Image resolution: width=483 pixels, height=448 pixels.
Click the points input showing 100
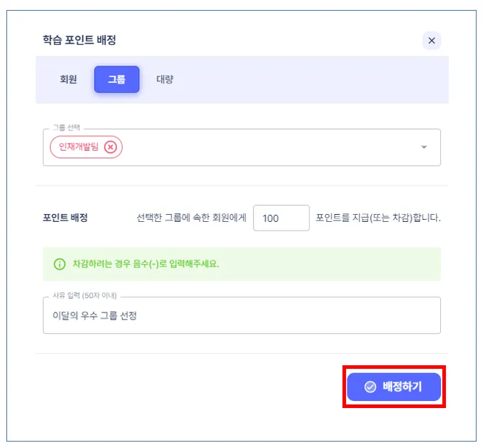click(x=281, y=218)
